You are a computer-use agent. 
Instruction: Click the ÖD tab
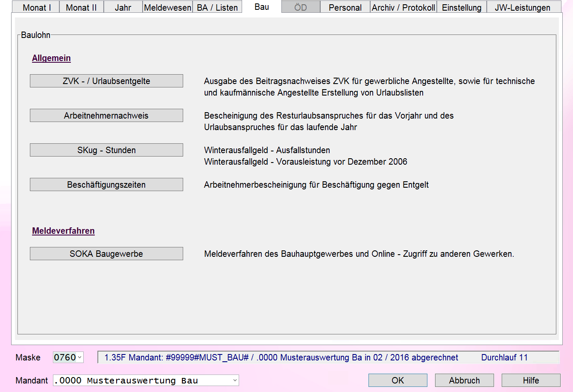301,7
